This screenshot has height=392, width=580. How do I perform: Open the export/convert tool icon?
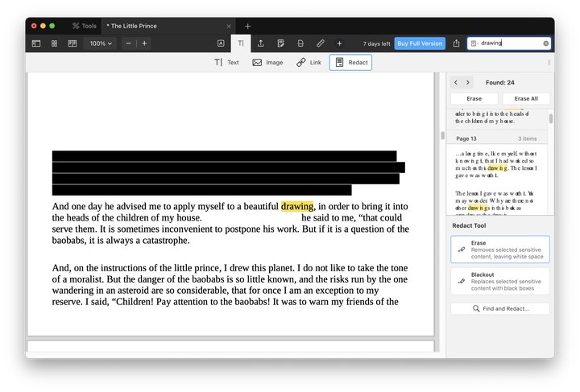click(261, 43)
